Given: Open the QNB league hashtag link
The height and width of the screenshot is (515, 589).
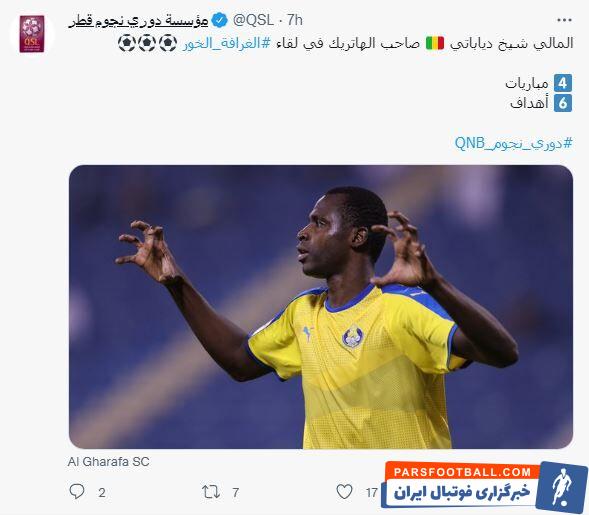Looking at the screenshot, I should tap(513, 143).
